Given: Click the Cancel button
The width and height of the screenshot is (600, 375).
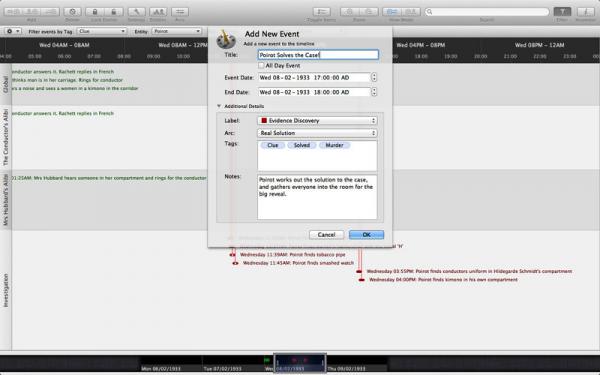Looking at the screenshot, I should pyautogui.click(x=326, y=235).
